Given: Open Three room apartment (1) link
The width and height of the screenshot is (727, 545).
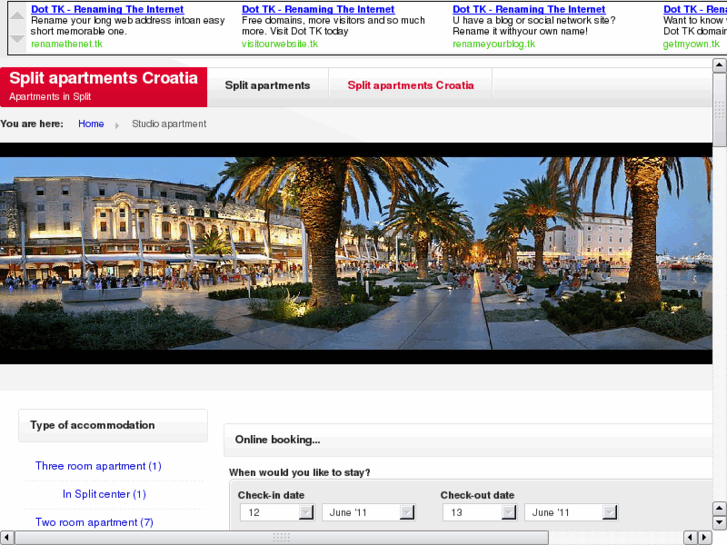Looking at the screenshot, I should point(98,466).
